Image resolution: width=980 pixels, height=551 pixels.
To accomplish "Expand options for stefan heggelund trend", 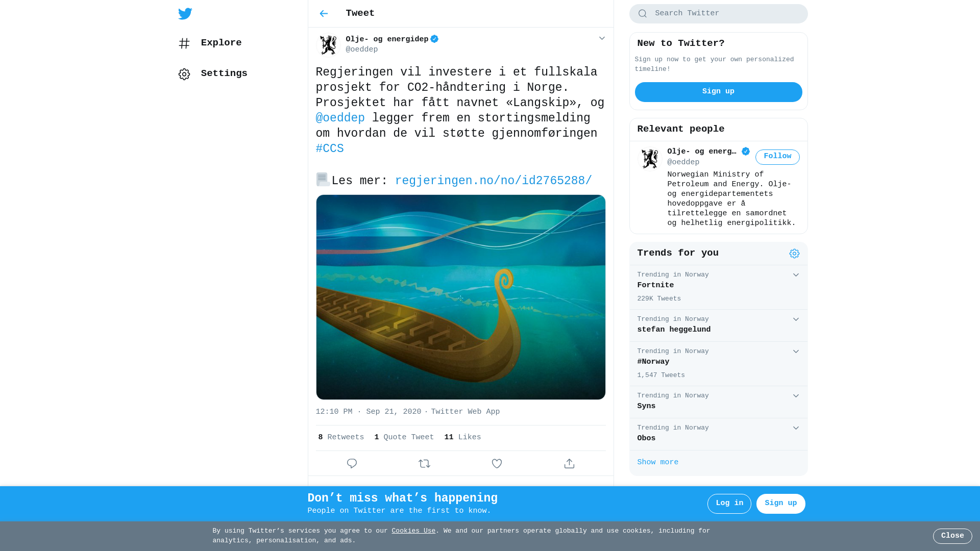I will tap(796, 319).
